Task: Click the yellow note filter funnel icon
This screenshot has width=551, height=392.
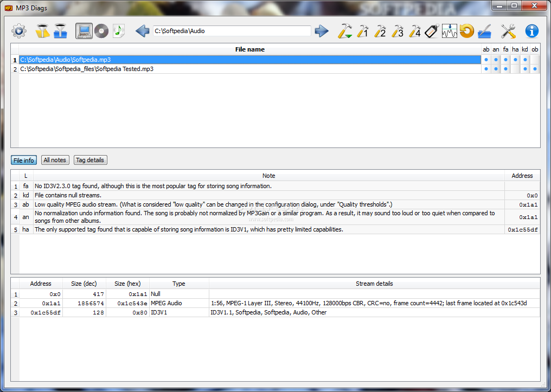Action: tap(42, 31)
